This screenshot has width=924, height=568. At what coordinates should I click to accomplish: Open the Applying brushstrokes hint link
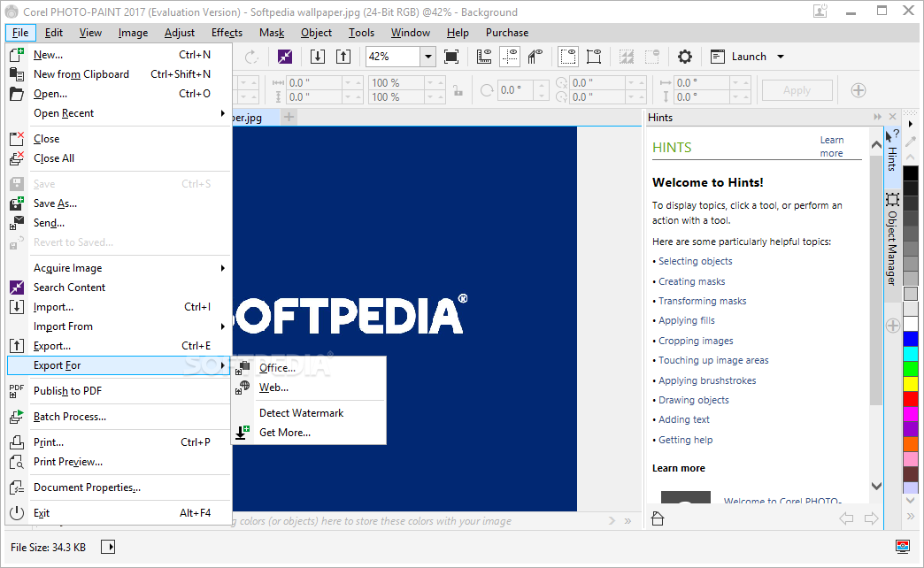pos(707,380)
